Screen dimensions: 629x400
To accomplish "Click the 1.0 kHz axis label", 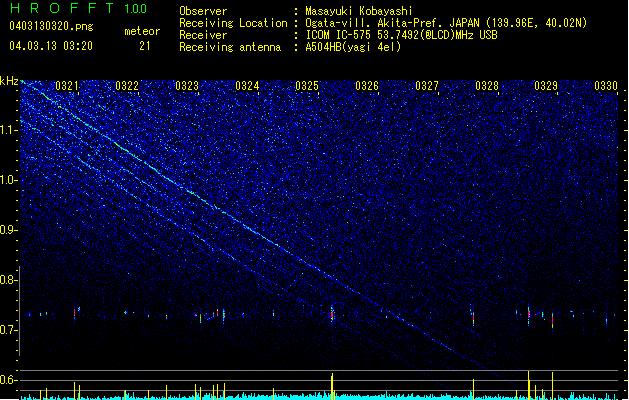I will coord(9,180).
